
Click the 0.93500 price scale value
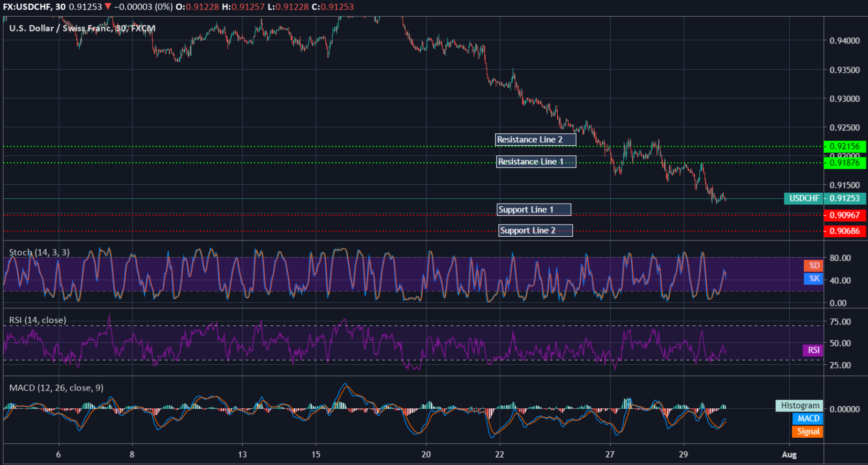(844, 70)
